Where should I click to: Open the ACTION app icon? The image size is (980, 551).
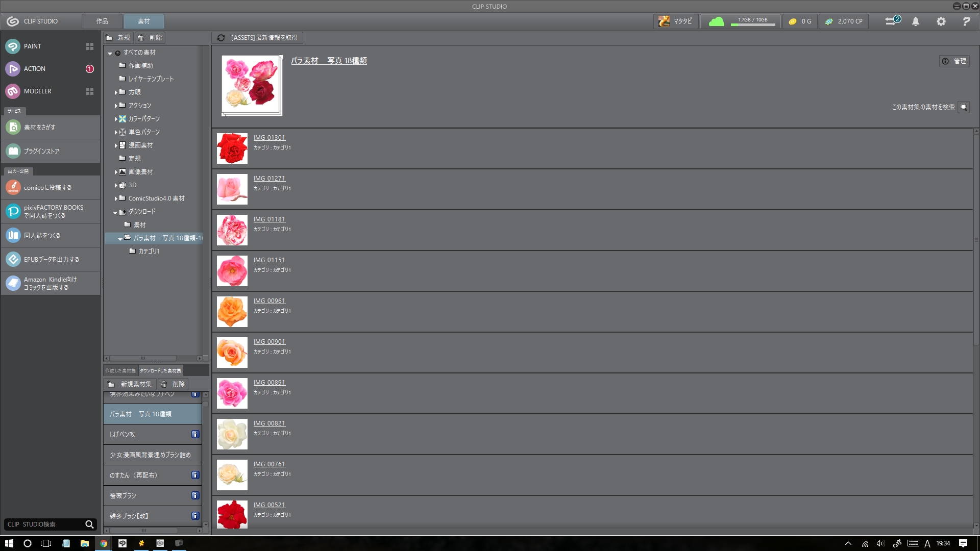13,69
